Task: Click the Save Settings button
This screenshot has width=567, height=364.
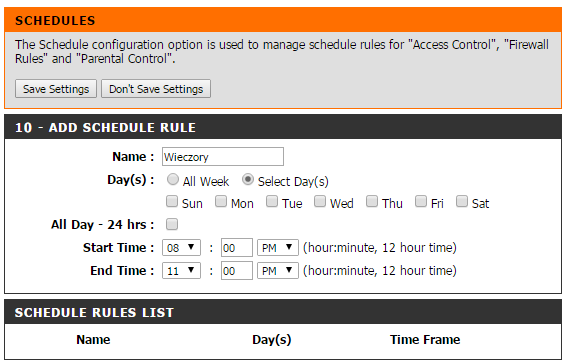Action: point(56,89)
